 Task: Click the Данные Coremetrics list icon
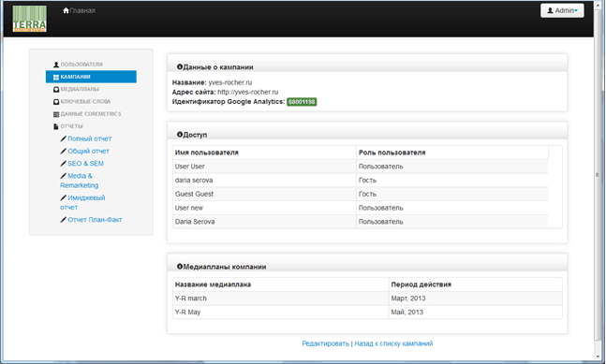tap(56, 114)
